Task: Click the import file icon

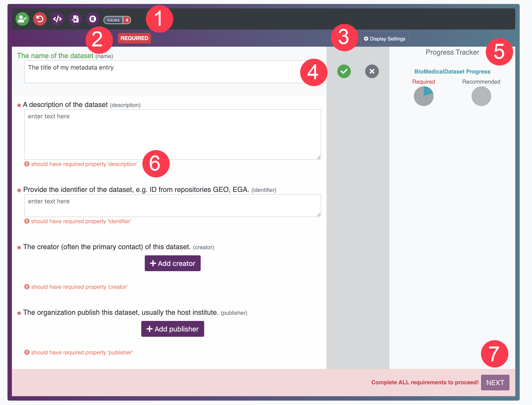Action: [75, 19]
